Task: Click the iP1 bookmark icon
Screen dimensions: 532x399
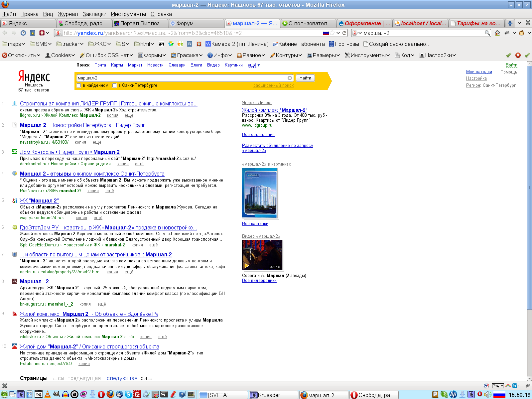Action: click(162, 44)
